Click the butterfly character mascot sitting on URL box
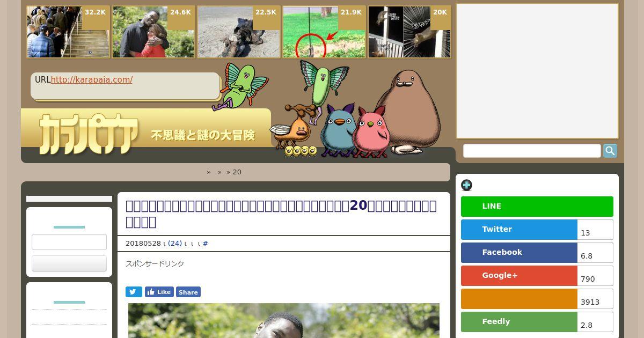Image resolution: width=644 pixels, height=338 pixels. (x=240, y=86)
